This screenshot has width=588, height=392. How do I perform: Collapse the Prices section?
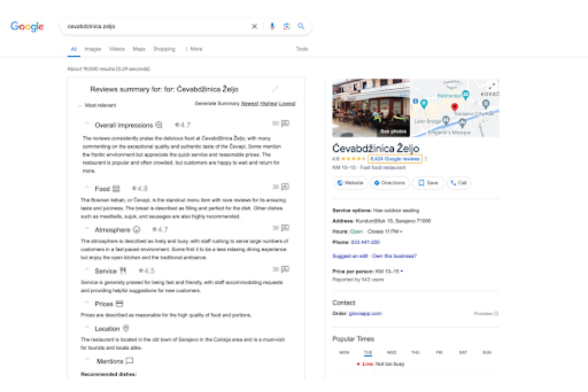(87, 303)
